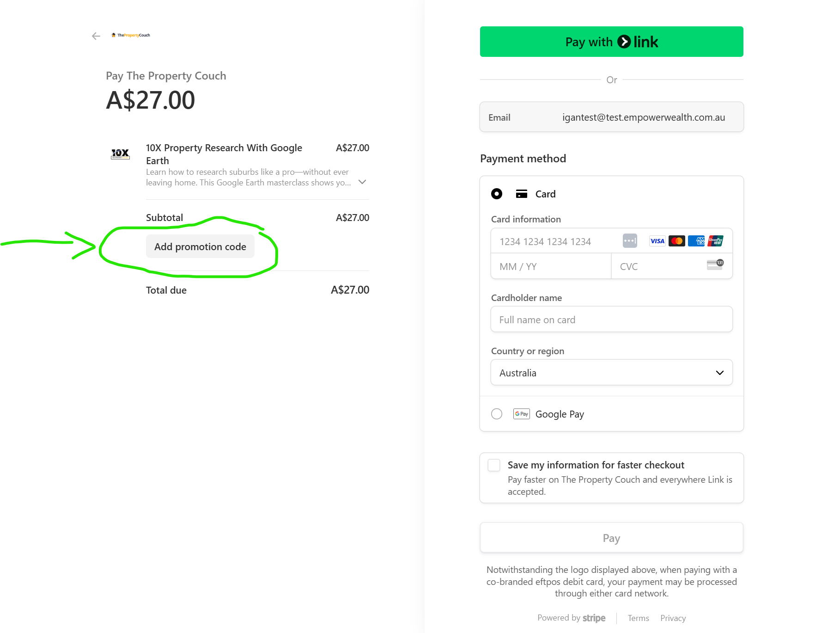The image size is (840, 633).
Task: Click Add promotion code button
Action: [200, 246]
